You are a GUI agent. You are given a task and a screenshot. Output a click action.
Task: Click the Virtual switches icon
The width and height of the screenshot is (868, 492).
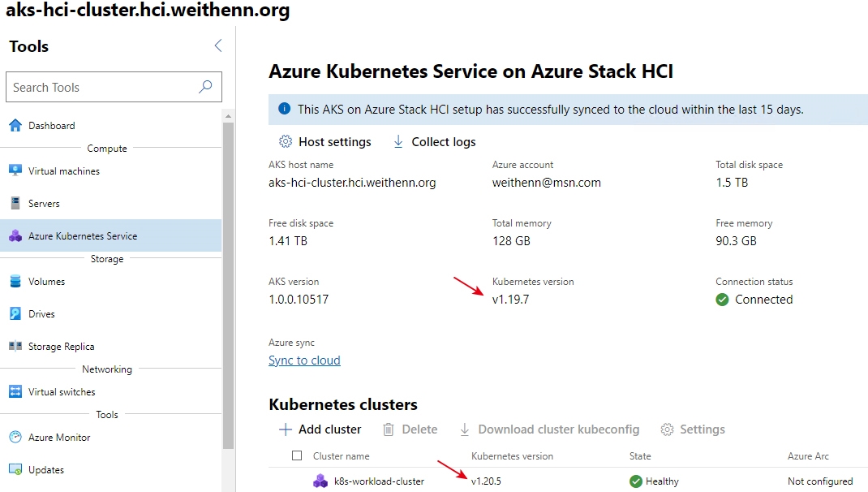(15, 391)
